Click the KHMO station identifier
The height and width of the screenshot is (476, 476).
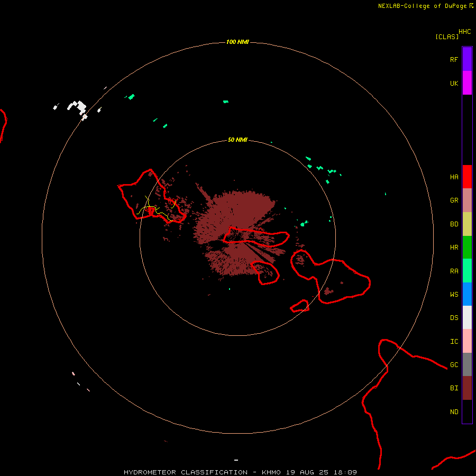point(271,472)
